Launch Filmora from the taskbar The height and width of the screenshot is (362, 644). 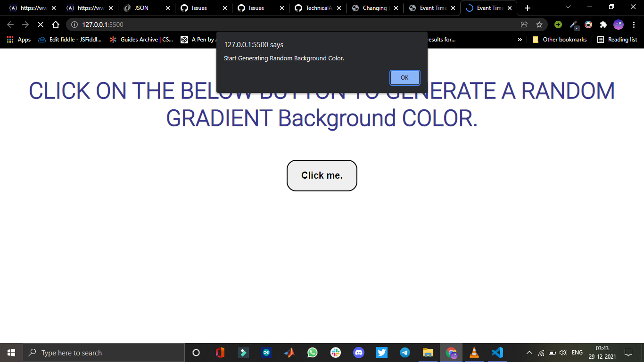(x=243, y=353)
